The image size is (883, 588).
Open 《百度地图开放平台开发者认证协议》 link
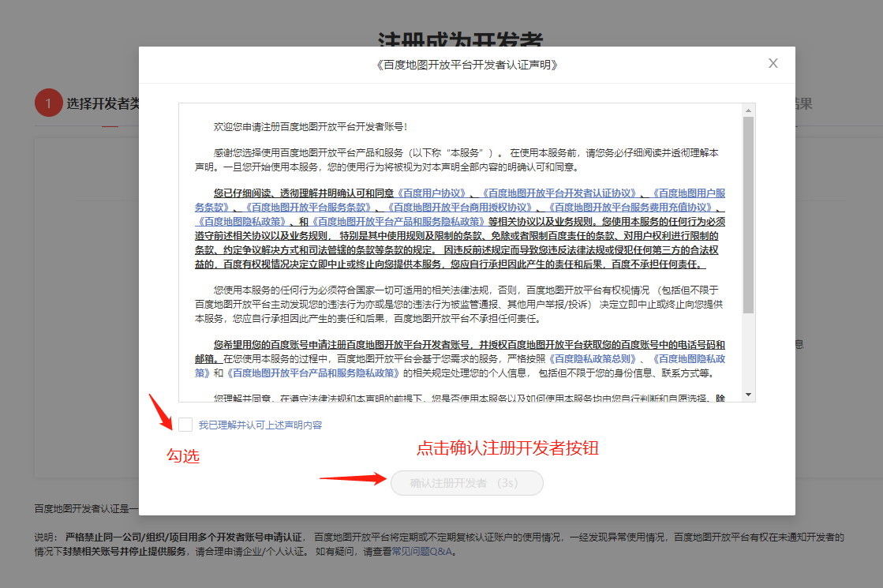559,193
